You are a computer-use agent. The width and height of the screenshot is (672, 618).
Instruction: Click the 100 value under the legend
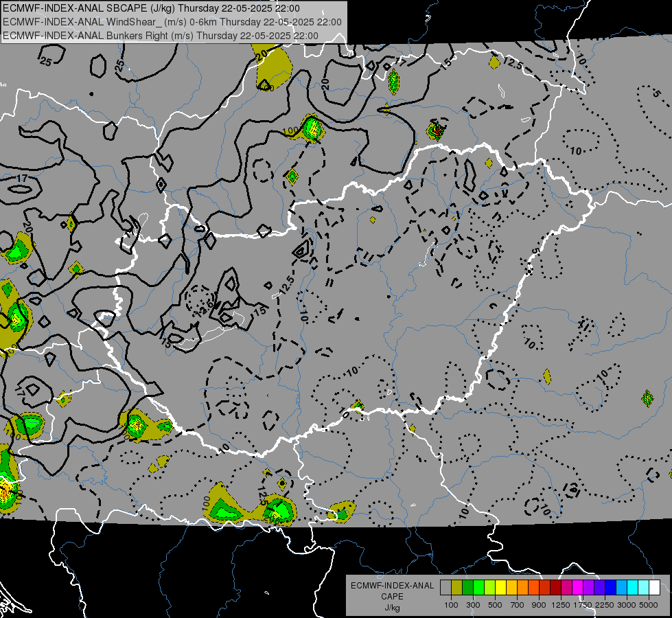point(451,605)
